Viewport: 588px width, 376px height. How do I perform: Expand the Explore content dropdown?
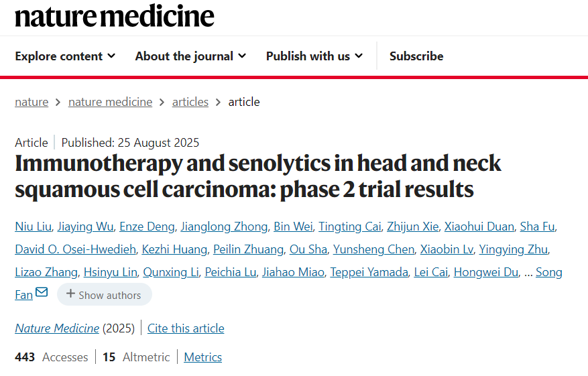point(65,56)
